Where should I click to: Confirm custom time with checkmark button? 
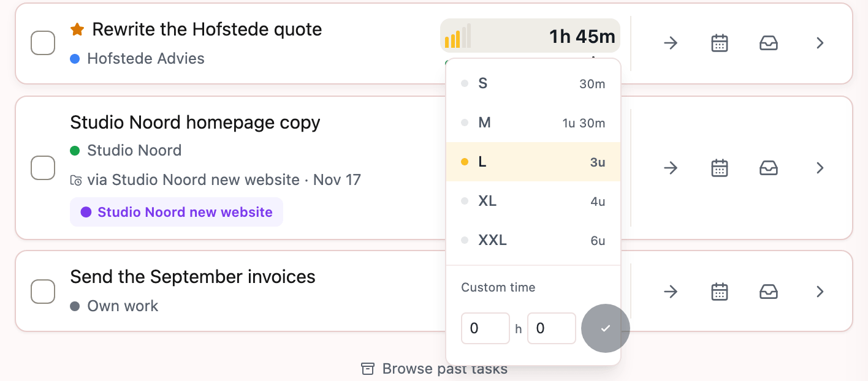606,328
